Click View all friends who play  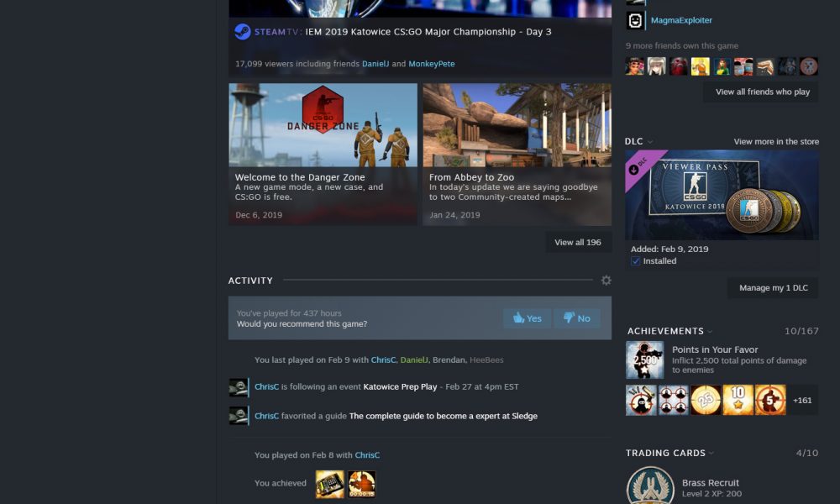click(x=763, y=92)
